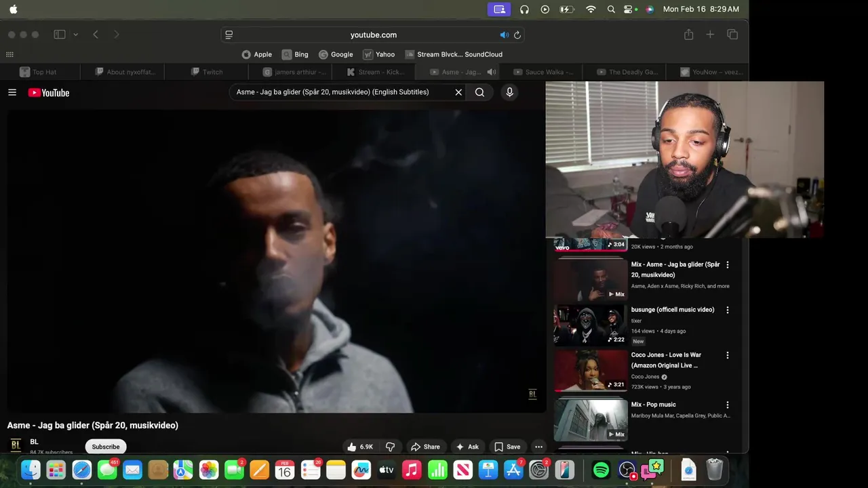
Task: Click the YouTube logo
Action: (49, 93)
